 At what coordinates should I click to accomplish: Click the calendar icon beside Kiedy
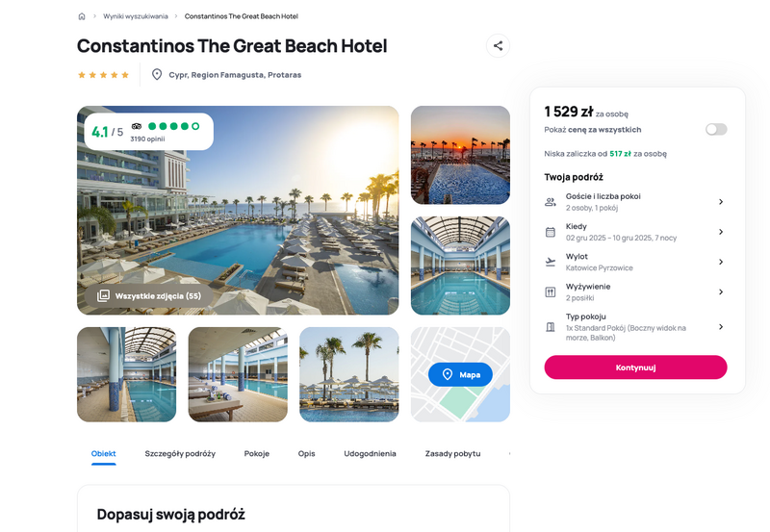pyautogui.click(x=551, y=232)
